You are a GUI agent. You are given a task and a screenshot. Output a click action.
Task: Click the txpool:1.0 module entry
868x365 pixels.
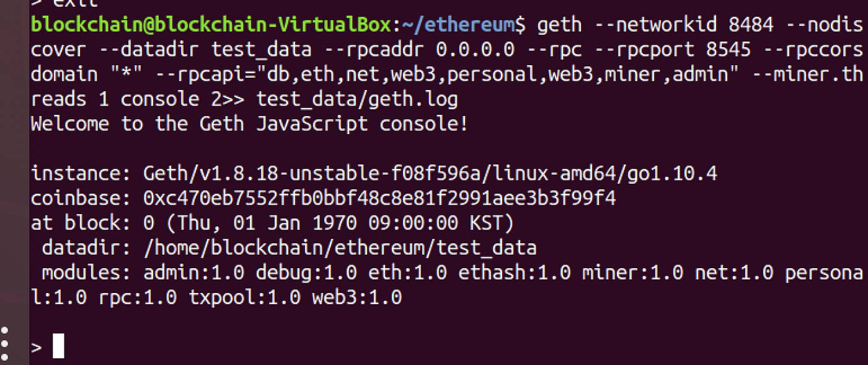click(x=244, y=298)
